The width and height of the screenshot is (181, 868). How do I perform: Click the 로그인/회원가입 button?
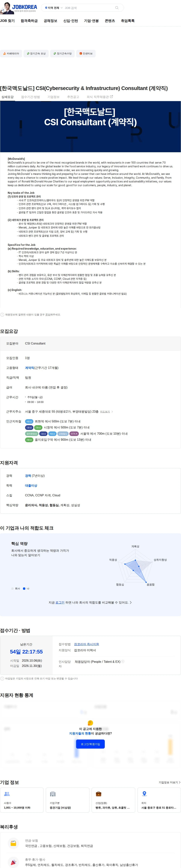(x=90, y=744)
